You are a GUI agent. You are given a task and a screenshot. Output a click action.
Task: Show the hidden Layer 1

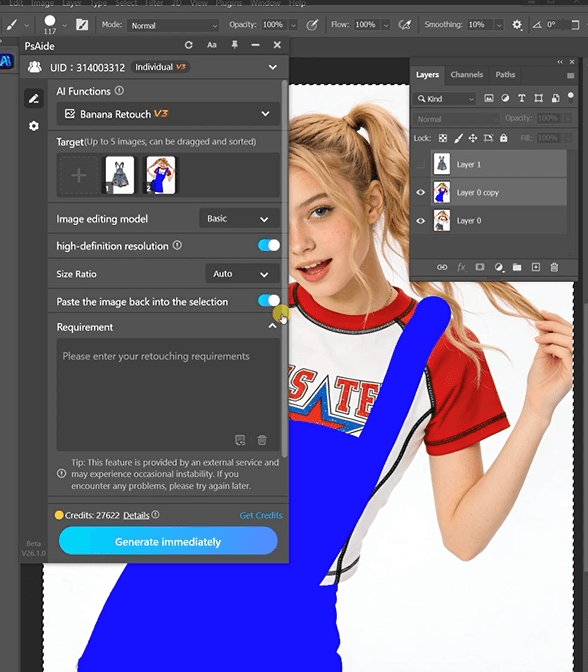[420, 164]
